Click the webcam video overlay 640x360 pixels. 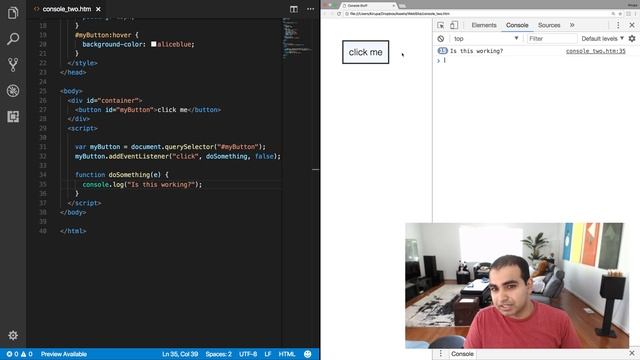click(x=517, y=285)
